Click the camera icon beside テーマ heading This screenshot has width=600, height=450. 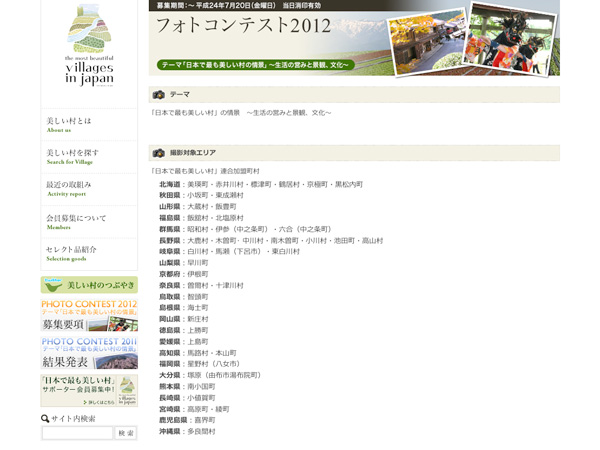pos(158,94)
